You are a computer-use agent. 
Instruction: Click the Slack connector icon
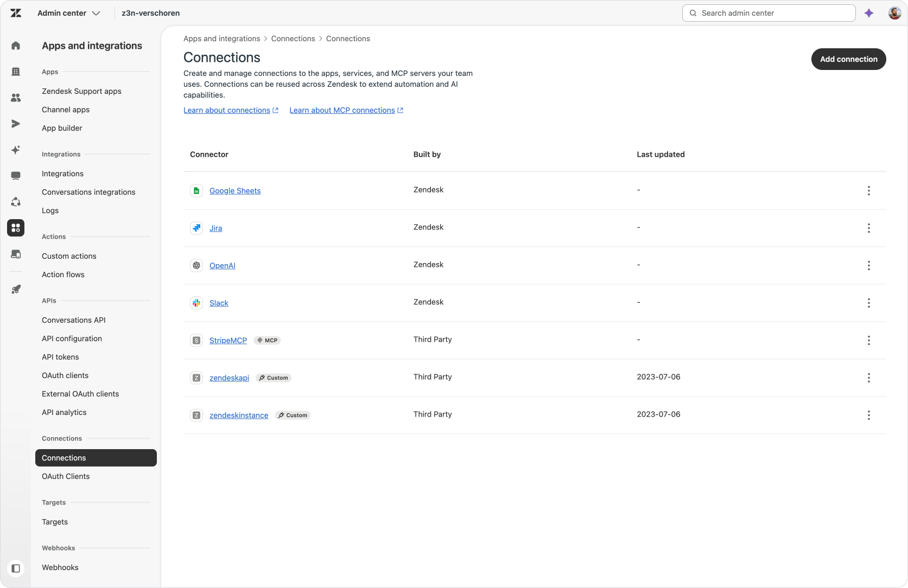(196, 303)
